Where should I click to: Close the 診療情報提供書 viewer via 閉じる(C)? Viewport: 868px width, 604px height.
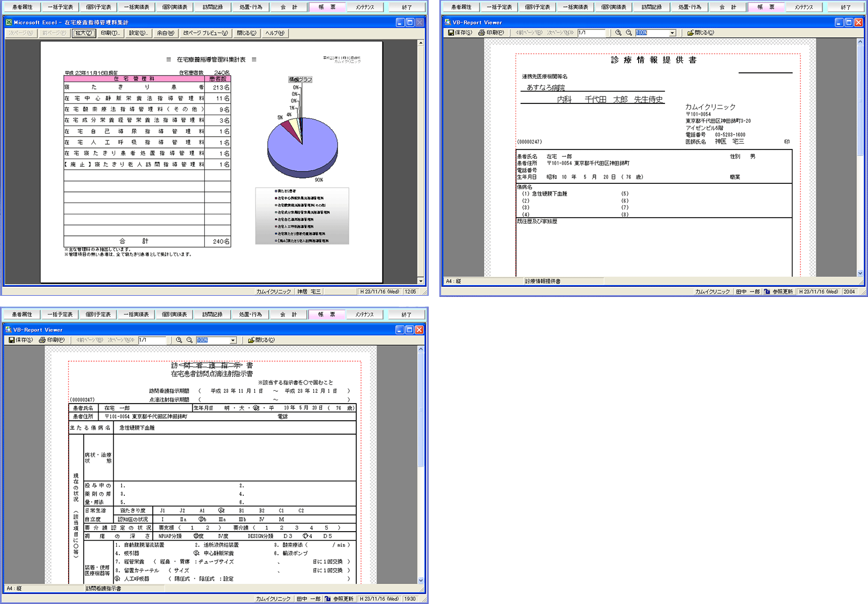pos(700,33)
